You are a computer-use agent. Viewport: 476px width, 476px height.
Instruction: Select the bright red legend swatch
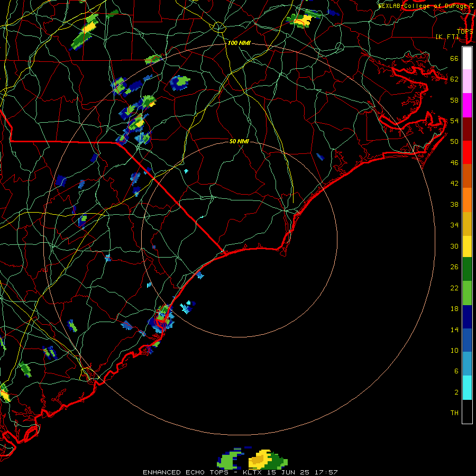click(467, 152)
